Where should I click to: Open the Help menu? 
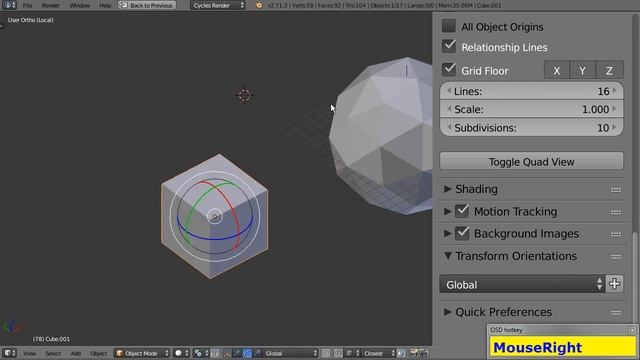(x=105, y=5)
